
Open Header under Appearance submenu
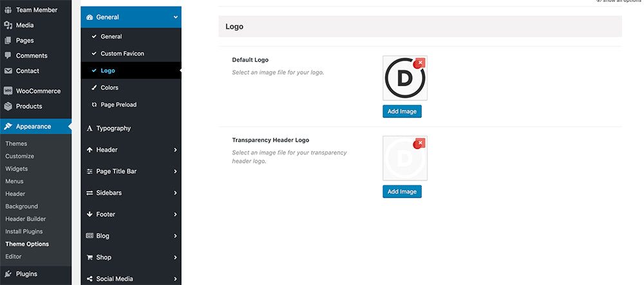[15, 194]
